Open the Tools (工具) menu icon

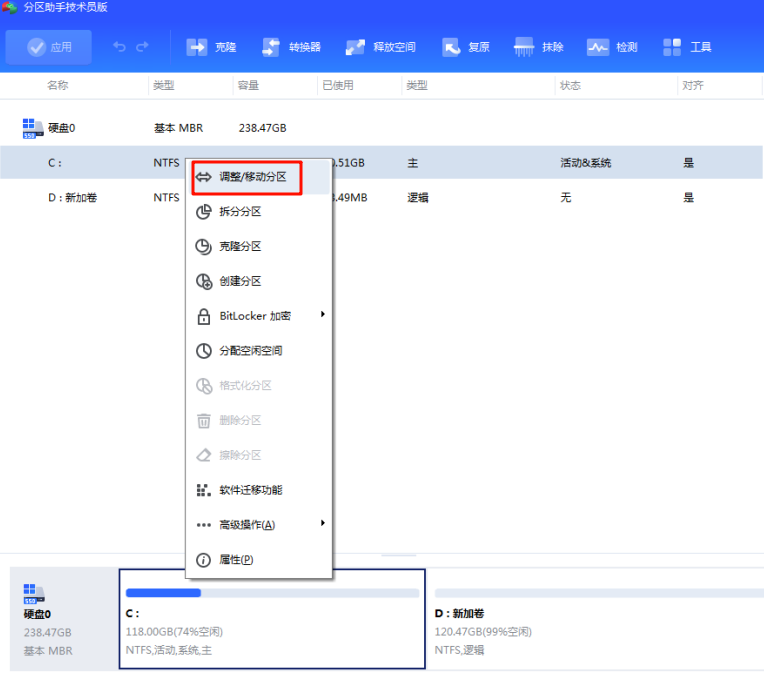point(672,47)
